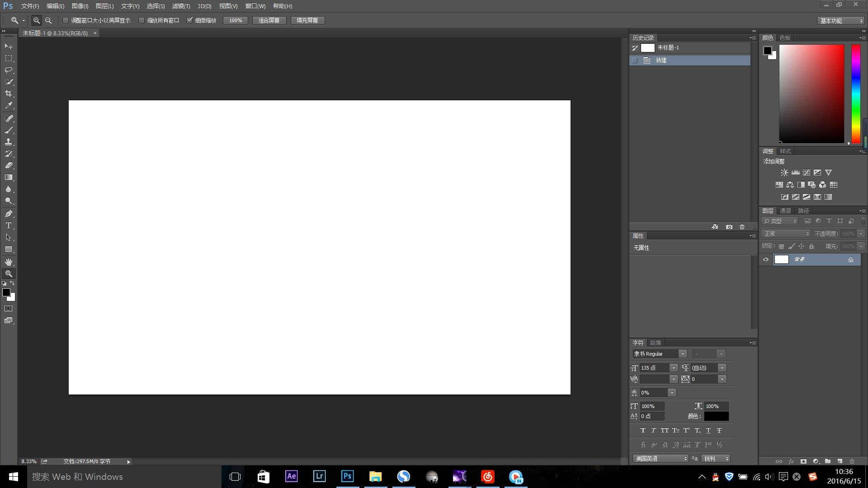Open the File menu
Image resolution: width=868 pixels, height=488 pixels.
[x=30, y=6]
